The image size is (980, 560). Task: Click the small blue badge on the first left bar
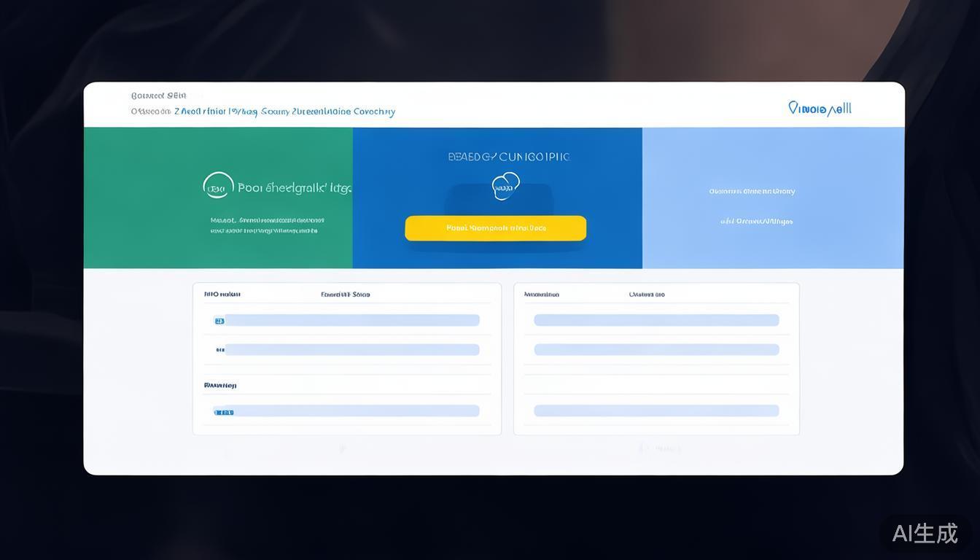pyautogui.click(x=219, y=321)
